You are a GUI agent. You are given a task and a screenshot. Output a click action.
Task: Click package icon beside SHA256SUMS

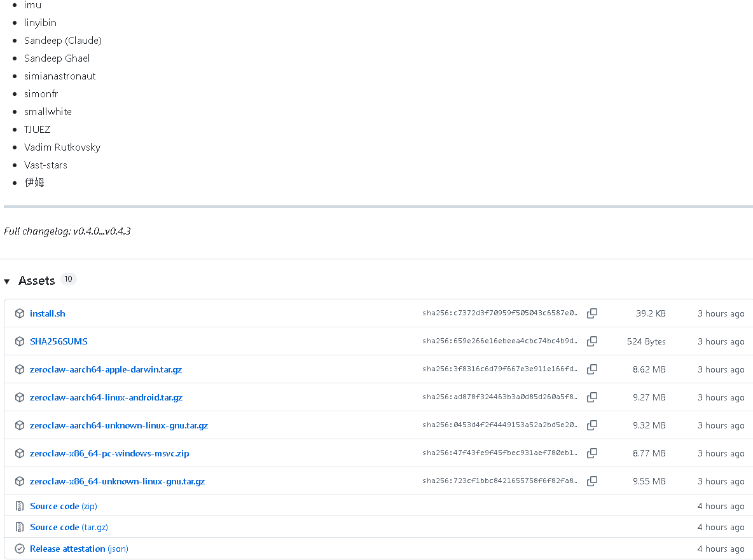pos(20,341)
